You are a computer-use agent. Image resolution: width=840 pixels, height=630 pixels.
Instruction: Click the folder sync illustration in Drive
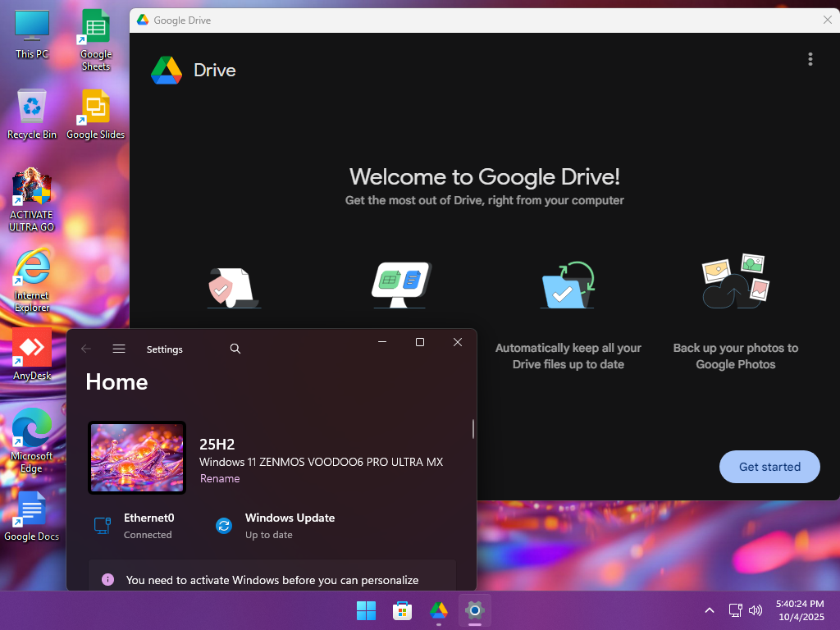click(x=568, y=285)
